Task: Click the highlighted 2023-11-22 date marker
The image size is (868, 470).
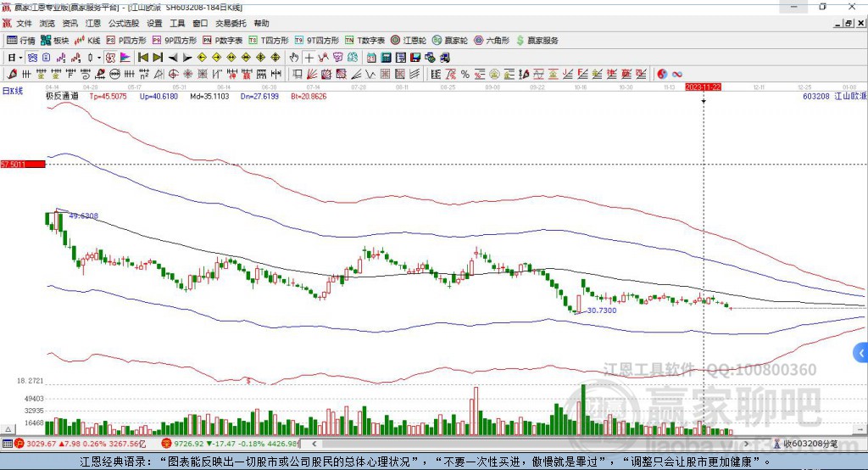Action: pyautogui.click(x=703, y=87)
